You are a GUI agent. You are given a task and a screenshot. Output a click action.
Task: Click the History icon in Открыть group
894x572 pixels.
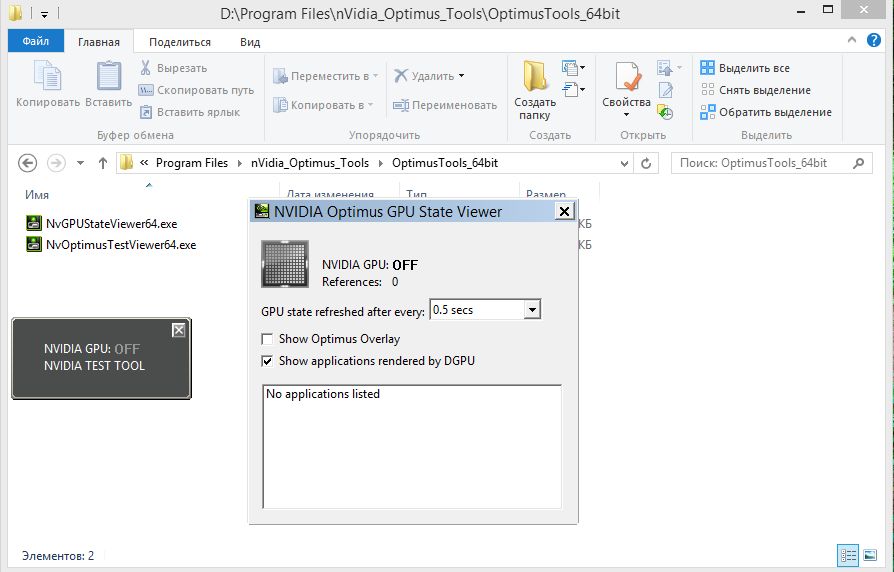click(665, 112)
